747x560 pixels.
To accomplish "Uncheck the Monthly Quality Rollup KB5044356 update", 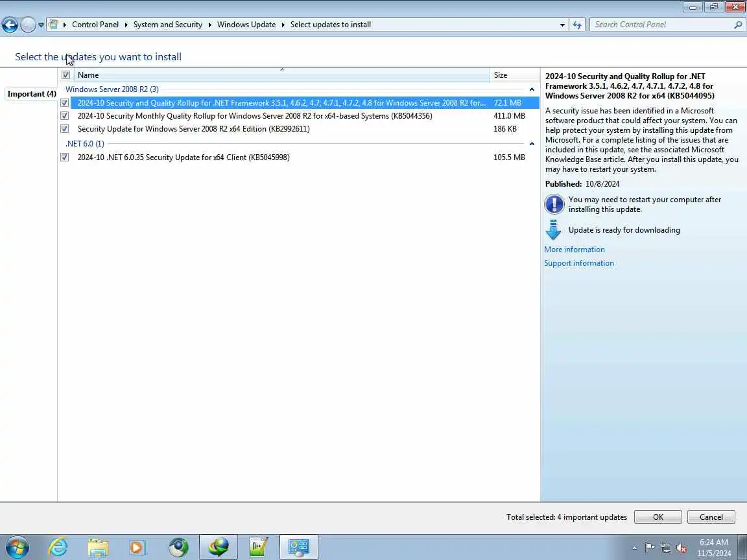I will click(65, 116).
